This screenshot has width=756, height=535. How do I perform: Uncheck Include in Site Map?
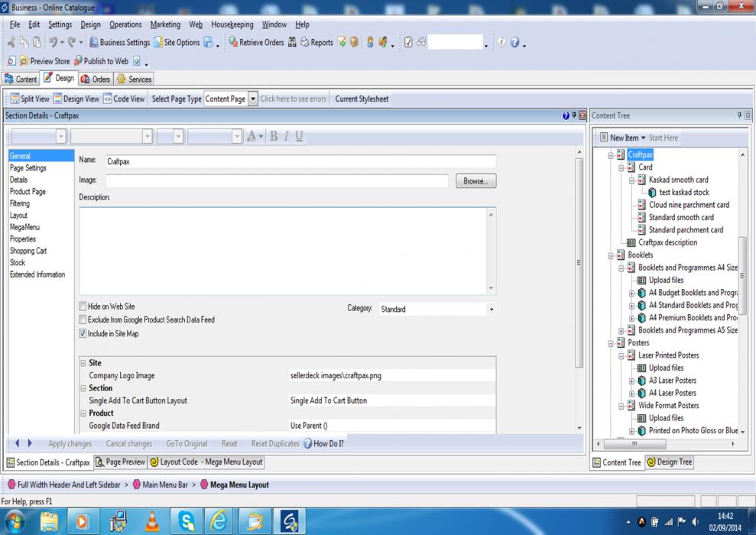coord(83,333)
